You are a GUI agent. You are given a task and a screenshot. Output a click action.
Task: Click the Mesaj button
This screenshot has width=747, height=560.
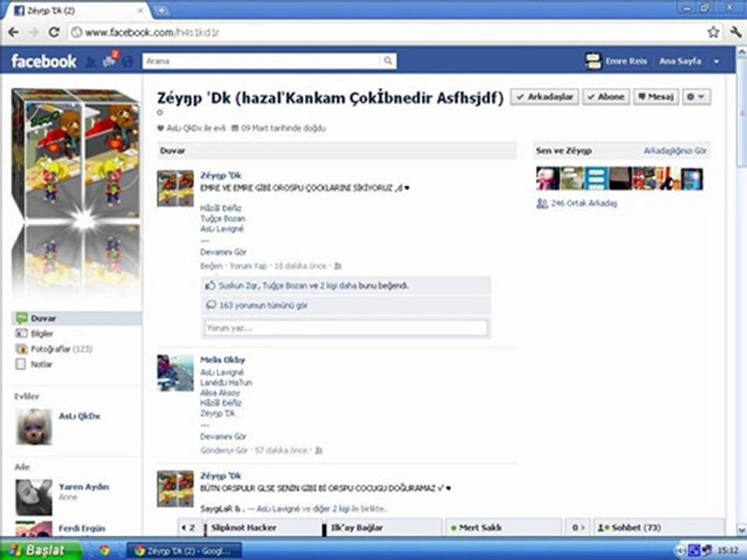(656, 96)
